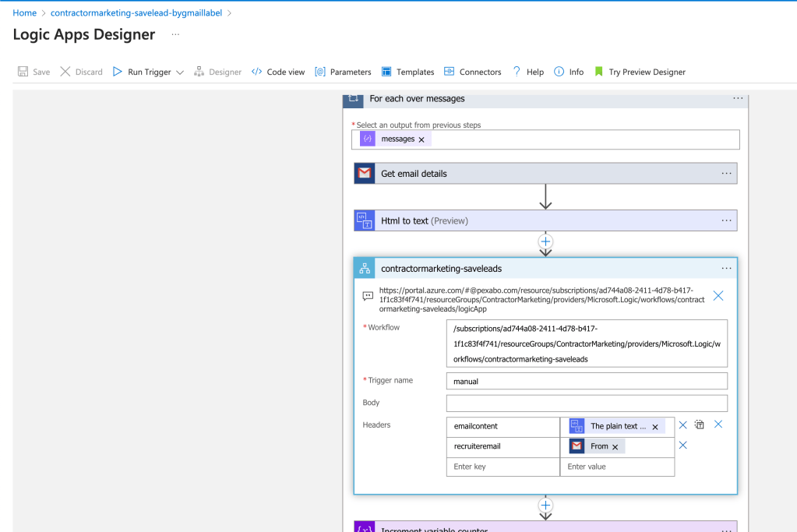The image size is (797, 532).
Task: Remove the From token
Action: tap(615, 447)
